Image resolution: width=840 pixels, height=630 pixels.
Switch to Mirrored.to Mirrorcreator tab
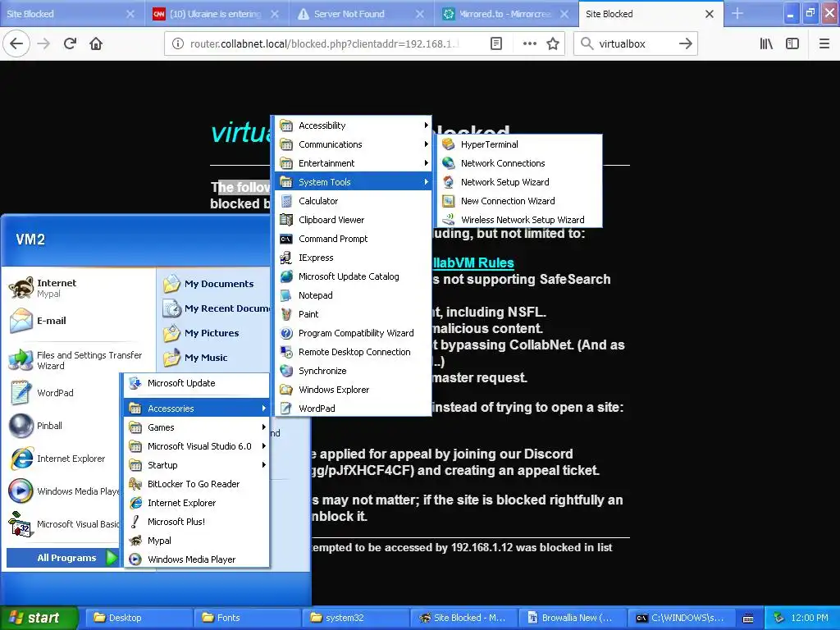505,14
